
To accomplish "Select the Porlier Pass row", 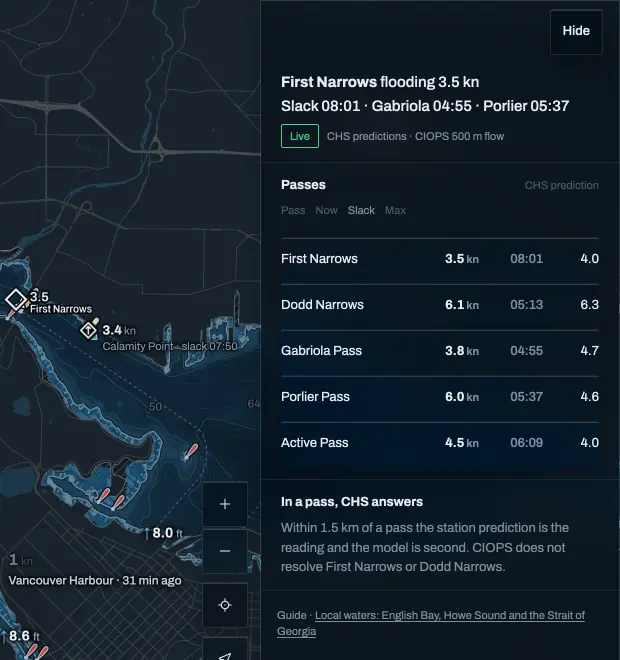I will click(x=439, y=397).
